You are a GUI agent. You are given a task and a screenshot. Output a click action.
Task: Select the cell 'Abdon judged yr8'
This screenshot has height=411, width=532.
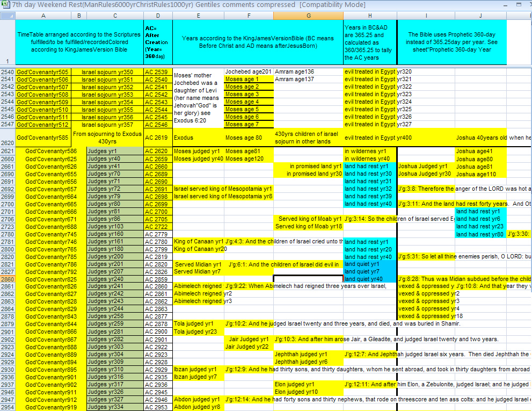tap(199, 407)
